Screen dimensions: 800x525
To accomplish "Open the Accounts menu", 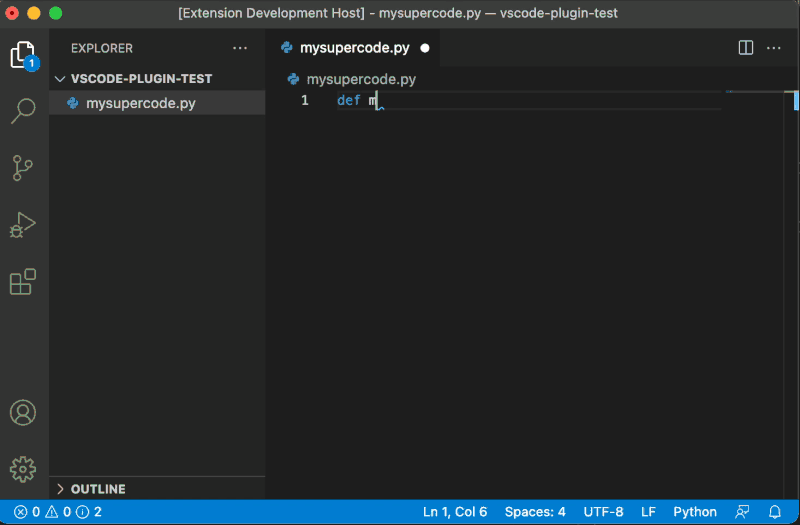I will pyautogui.click(x=23, y=412).
